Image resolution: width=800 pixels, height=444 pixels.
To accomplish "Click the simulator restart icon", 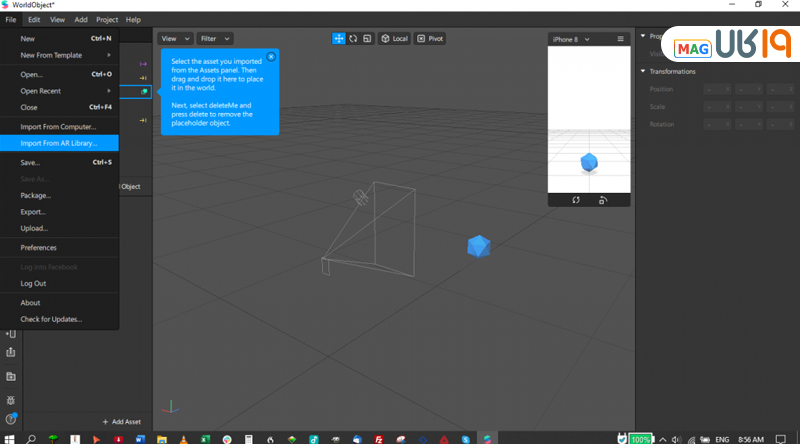I will (576, 200).
